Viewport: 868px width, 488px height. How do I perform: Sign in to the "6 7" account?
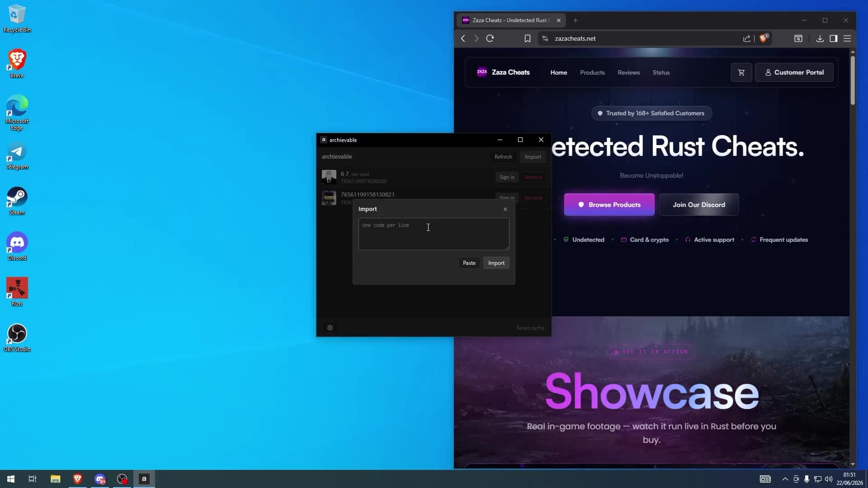(x=507, y=177)
